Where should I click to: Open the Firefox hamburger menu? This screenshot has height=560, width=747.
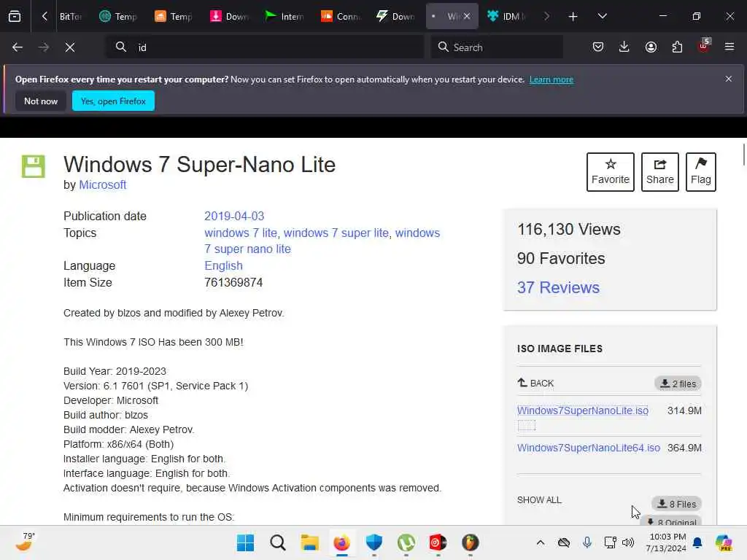click(x=729, y=47)
